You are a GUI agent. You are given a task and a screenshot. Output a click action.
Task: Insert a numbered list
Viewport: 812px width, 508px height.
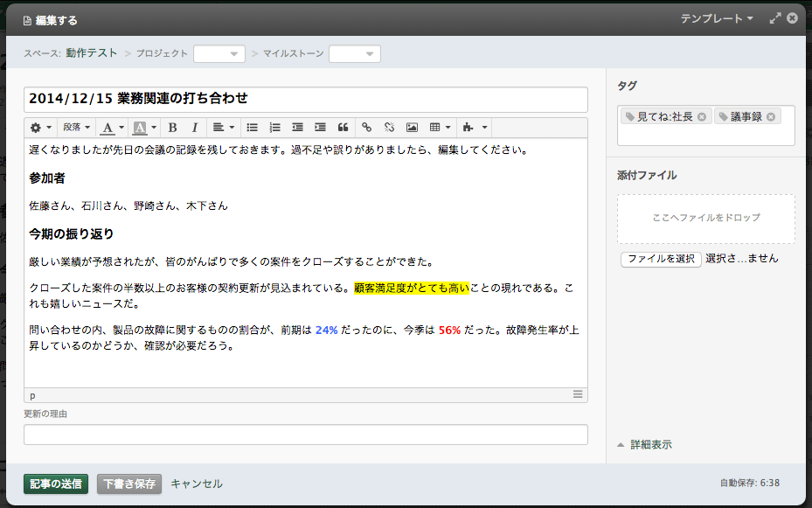(274, 128)
